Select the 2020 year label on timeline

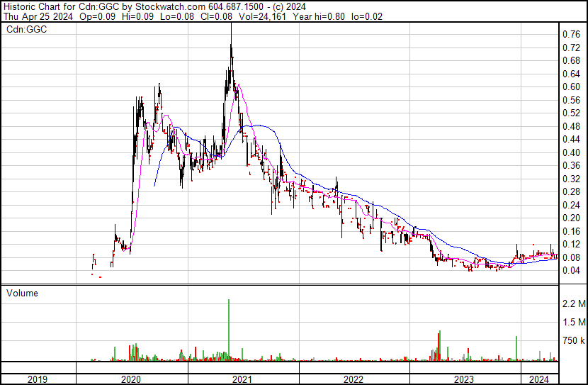point(132,379)
